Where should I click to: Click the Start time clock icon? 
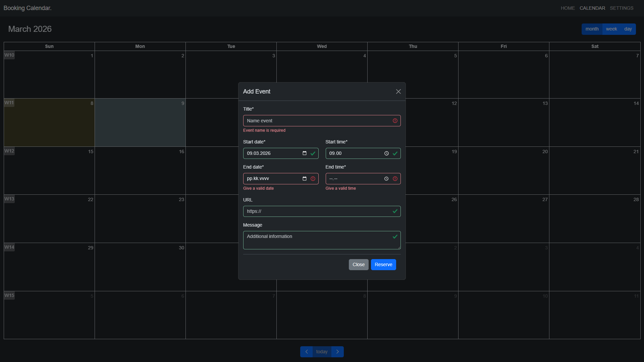point(386,153)
